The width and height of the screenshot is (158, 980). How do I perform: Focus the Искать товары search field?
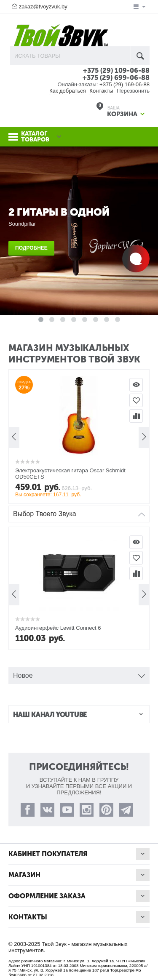click(x=70, y=56)
